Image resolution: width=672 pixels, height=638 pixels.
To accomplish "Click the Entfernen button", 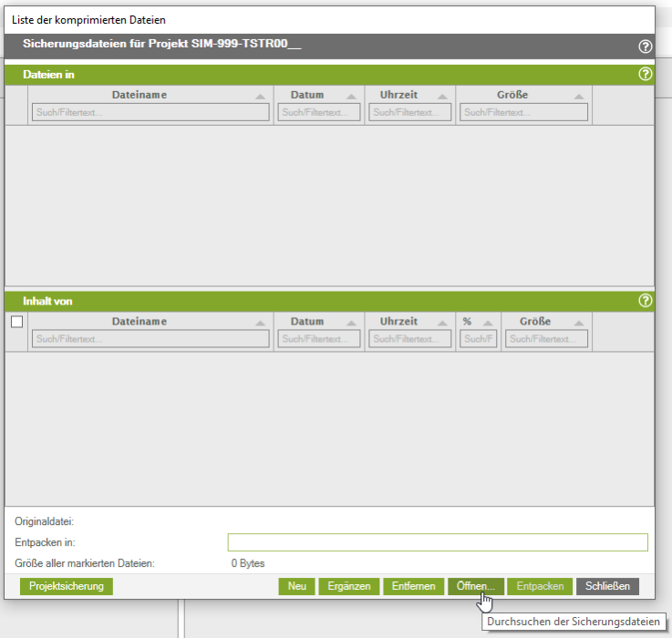I will [413, 586].
